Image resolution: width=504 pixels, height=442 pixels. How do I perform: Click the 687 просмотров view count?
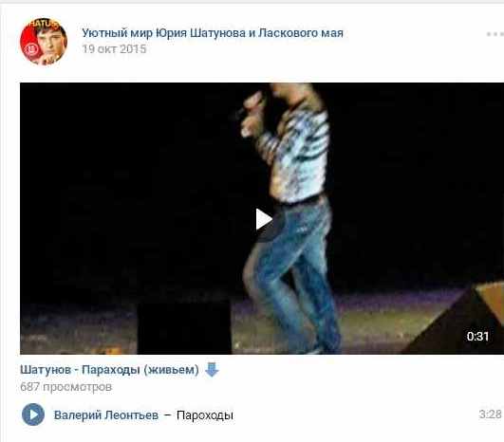(x=65, y=387)
